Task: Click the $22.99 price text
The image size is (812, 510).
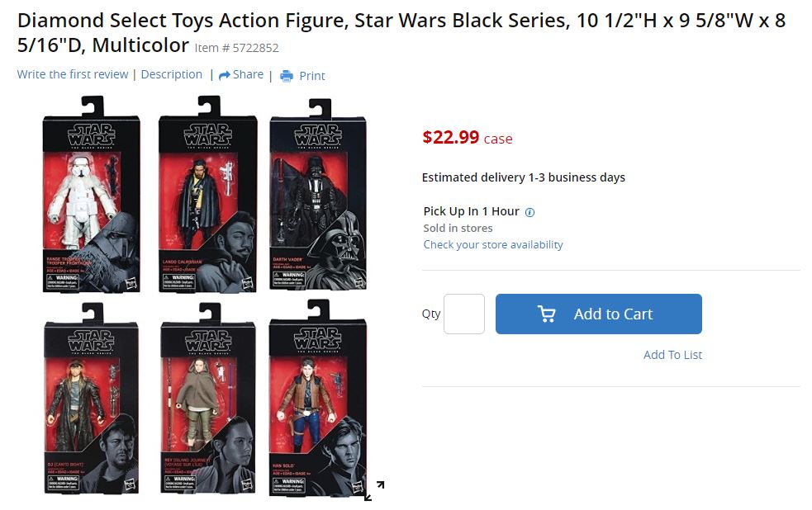Action: (x=450, y=137)
